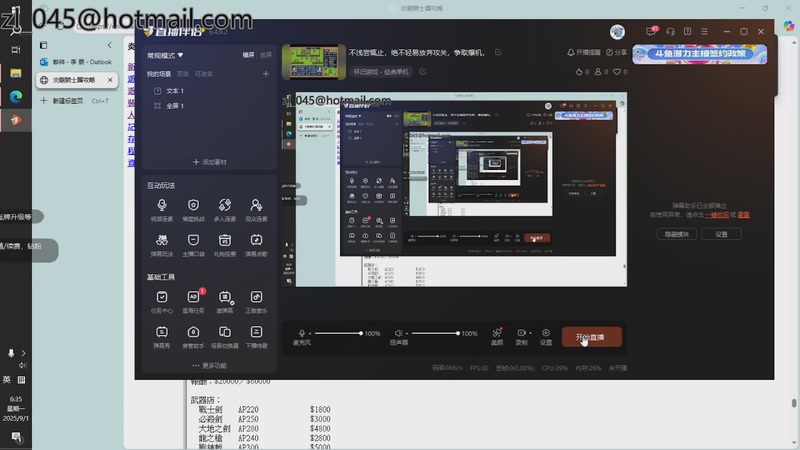800x450 pixels.
Task: Open the 任务中心 task center
Action: [162, 302]
